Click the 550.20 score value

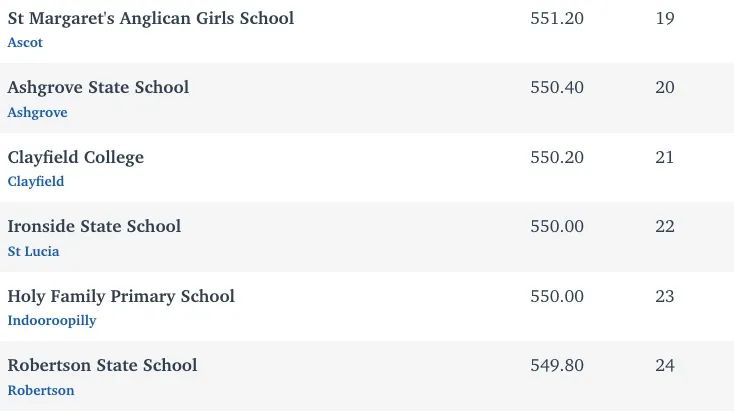coord(557,157)
